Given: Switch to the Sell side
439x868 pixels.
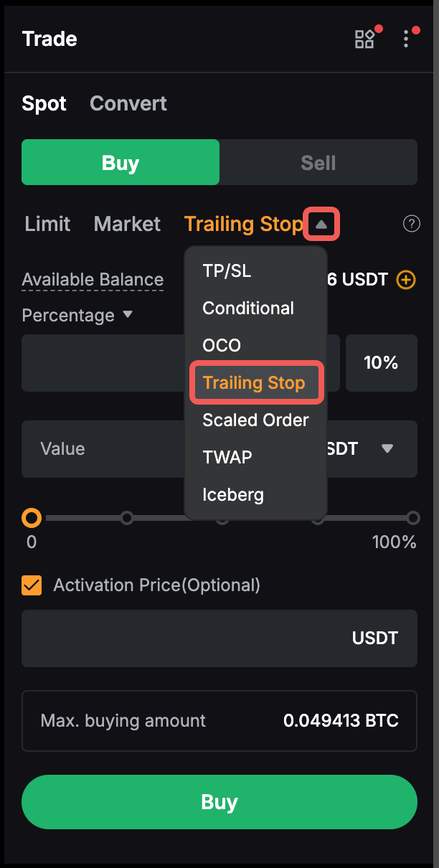Looking at the screenshot, I should pos(318,163).
